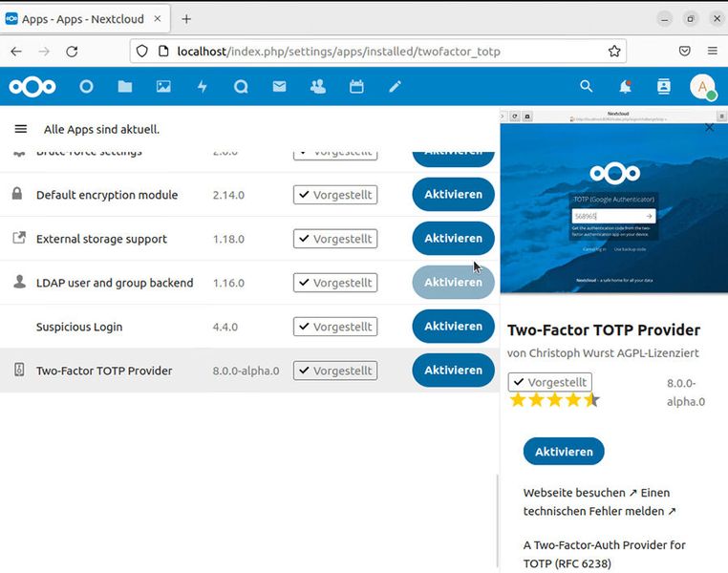The height and width of the screenshot is (573, 728).
Task: Open the Mail envelope icon
Action: [x=280, y=87]
